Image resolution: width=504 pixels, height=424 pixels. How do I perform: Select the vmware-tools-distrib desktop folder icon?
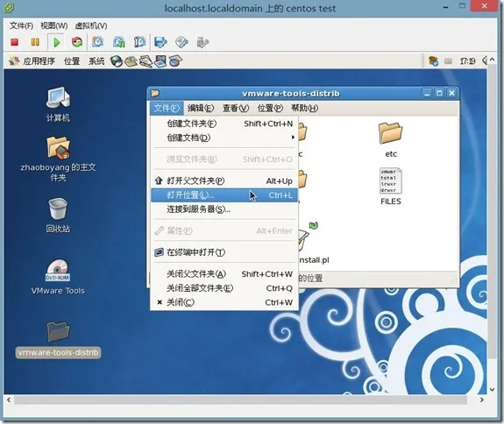[58, 339]
